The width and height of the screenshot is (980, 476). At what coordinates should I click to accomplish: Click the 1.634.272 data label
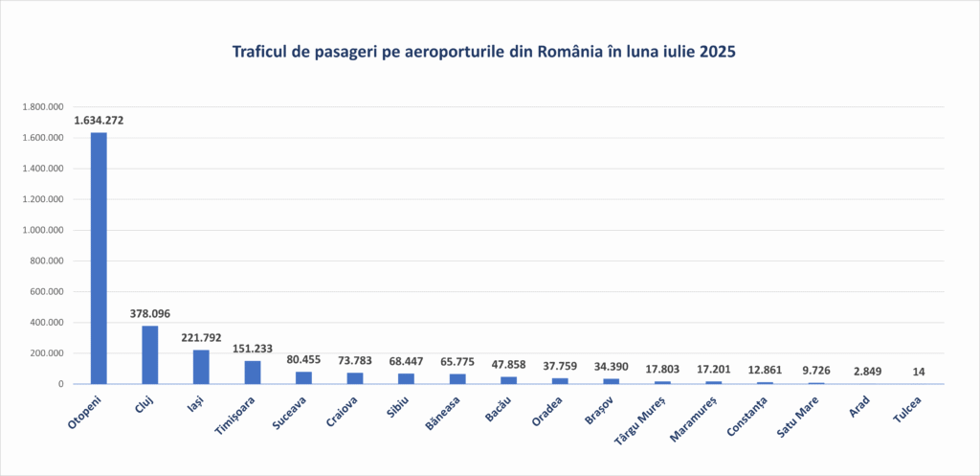coord(99,121)
